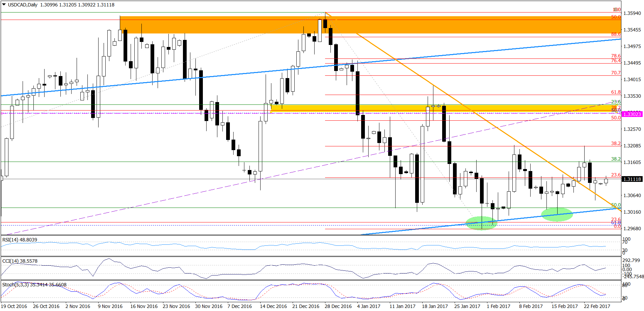Click the 28 Dec 2016 date label
Viewport: 644px width, 311px height.
(338, 306)
